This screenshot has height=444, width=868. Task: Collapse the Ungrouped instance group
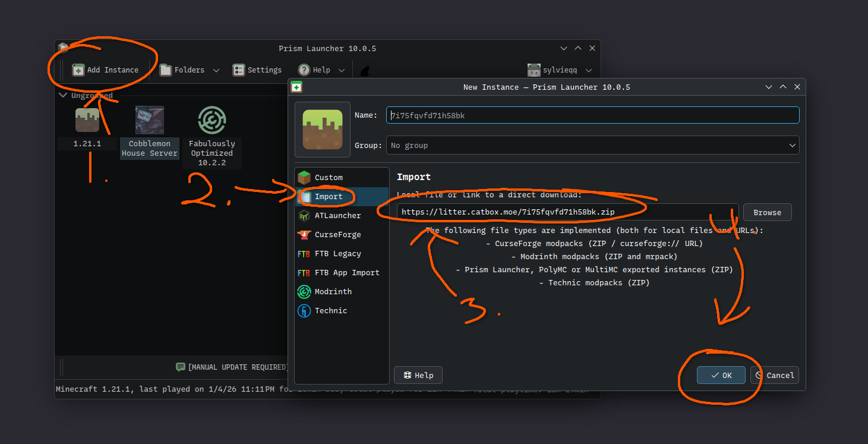click(63, 95)
